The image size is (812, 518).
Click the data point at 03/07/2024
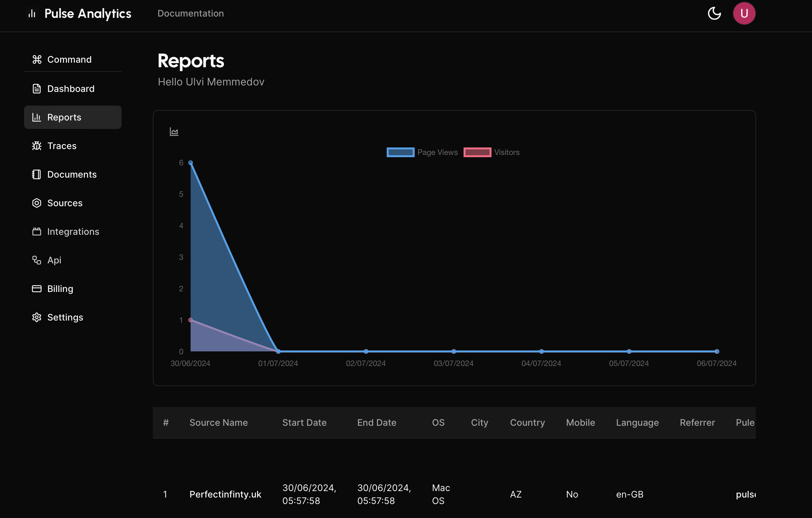click(x=453, y=351)
